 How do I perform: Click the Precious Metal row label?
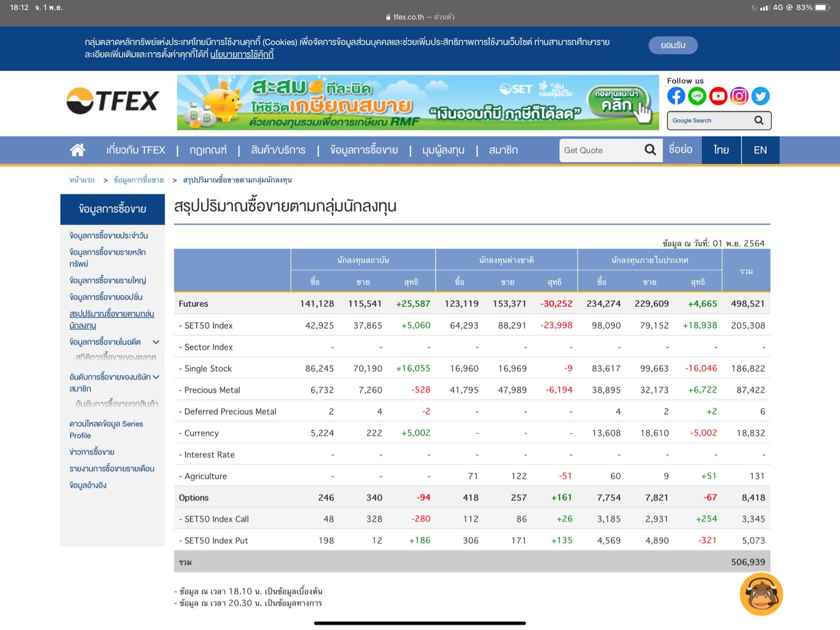209,390
